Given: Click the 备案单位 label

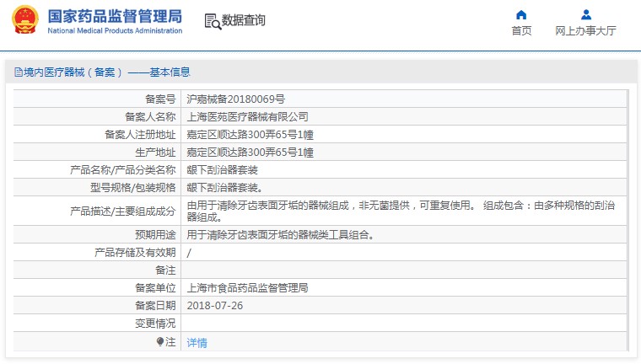Looking at the screenshot, I should [x=155, y=287].
